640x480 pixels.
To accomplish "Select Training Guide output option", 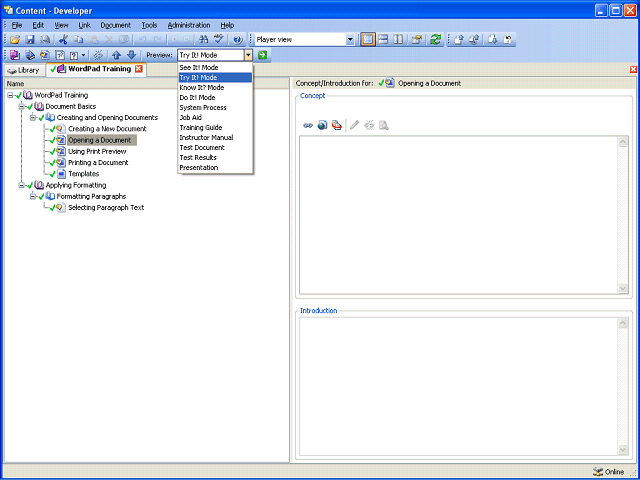I will [216, 128].
